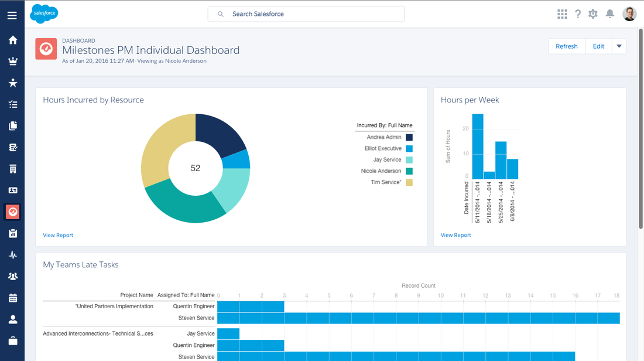This screenshot has height=361, width=644.
Task: Open the Tasks list icon in sidebar
Action: (13, 104)
